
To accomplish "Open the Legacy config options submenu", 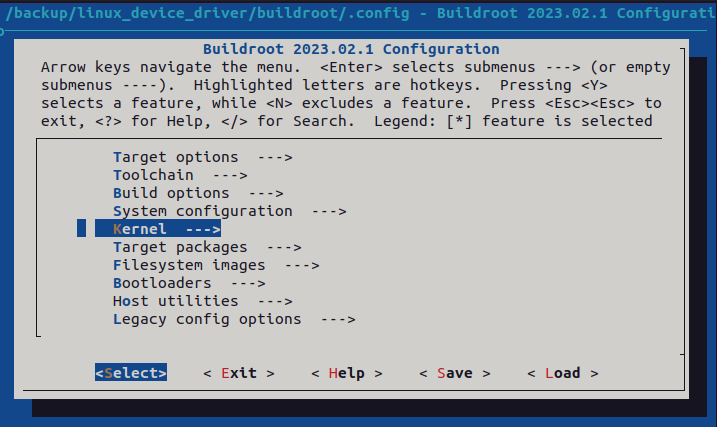I will click(x=234, y=319).
